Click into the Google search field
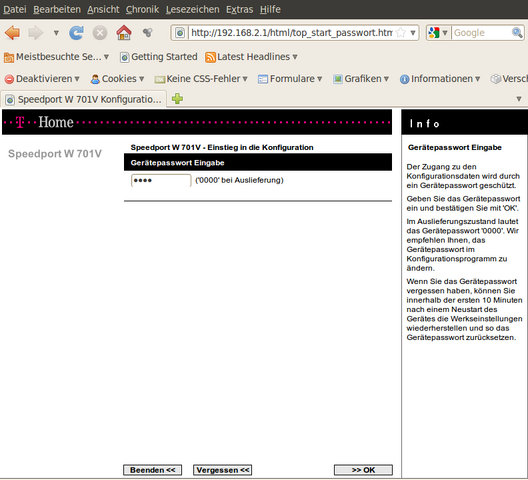This screenshot has width=528, height=480. (482, 33)
